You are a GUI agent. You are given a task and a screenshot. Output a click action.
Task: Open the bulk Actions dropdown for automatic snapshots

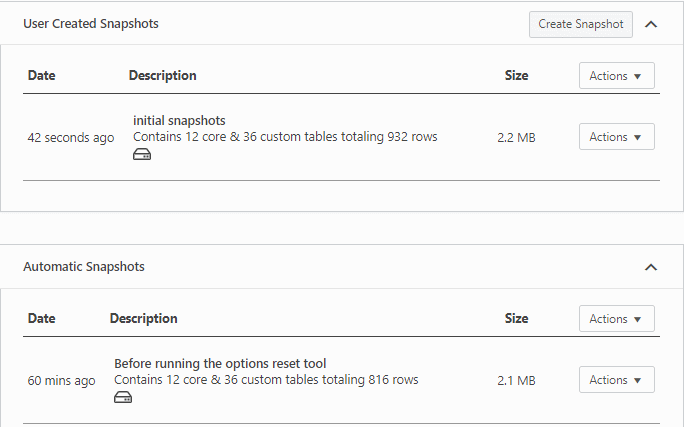(616, 319)
